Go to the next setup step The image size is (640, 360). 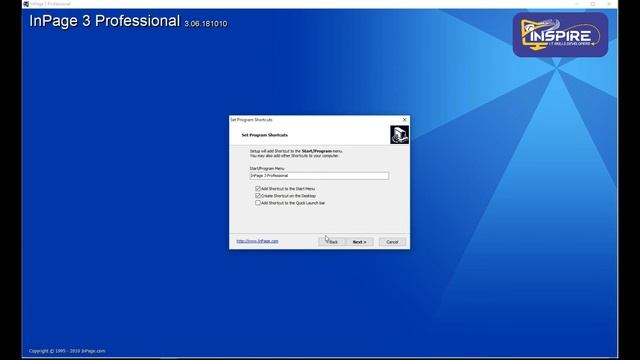tap(359, 242)
